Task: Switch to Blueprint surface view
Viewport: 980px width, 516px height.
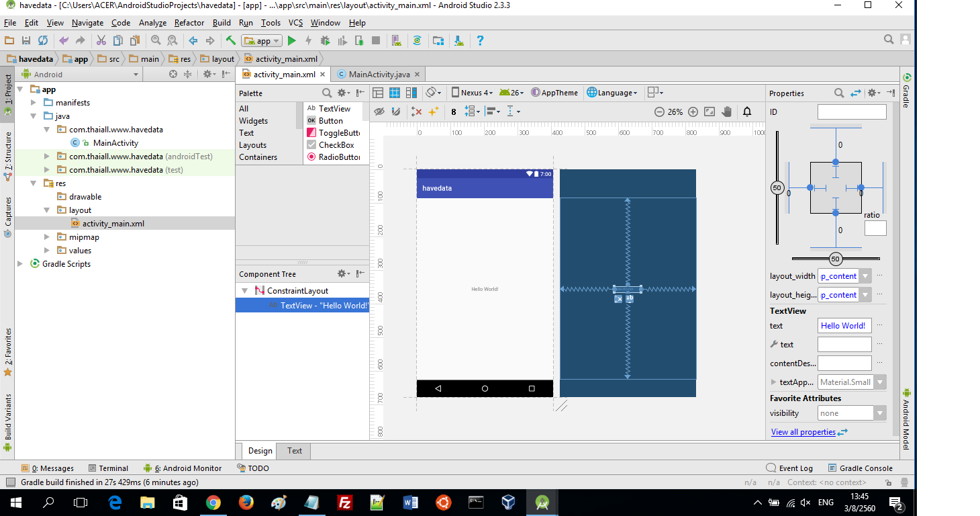Action: [395, 93]
